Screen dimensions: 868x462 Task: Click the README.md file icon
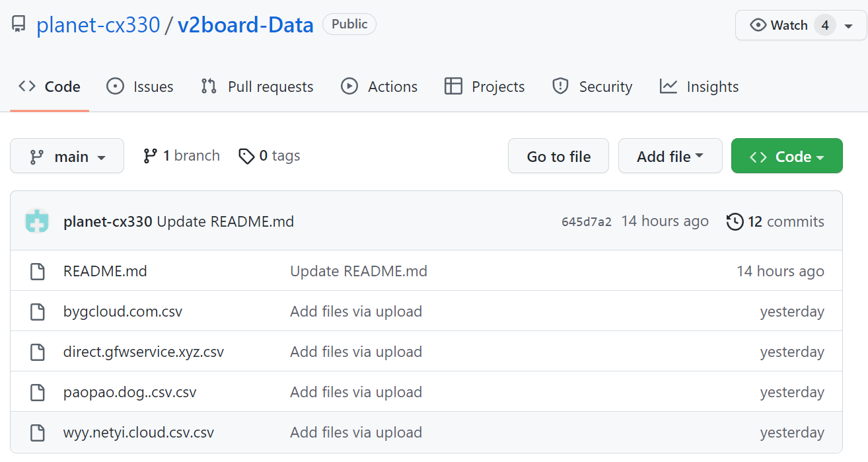point(38,271)
